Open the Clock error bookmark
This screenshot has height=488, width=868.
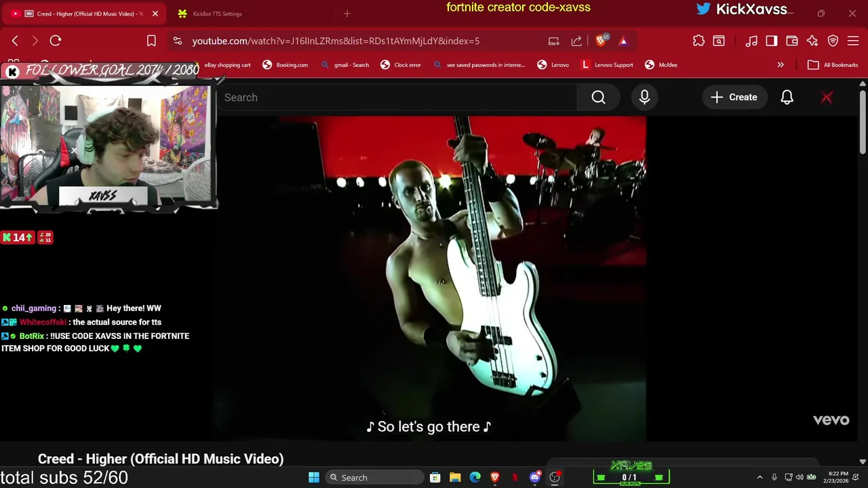click(401, 65)
